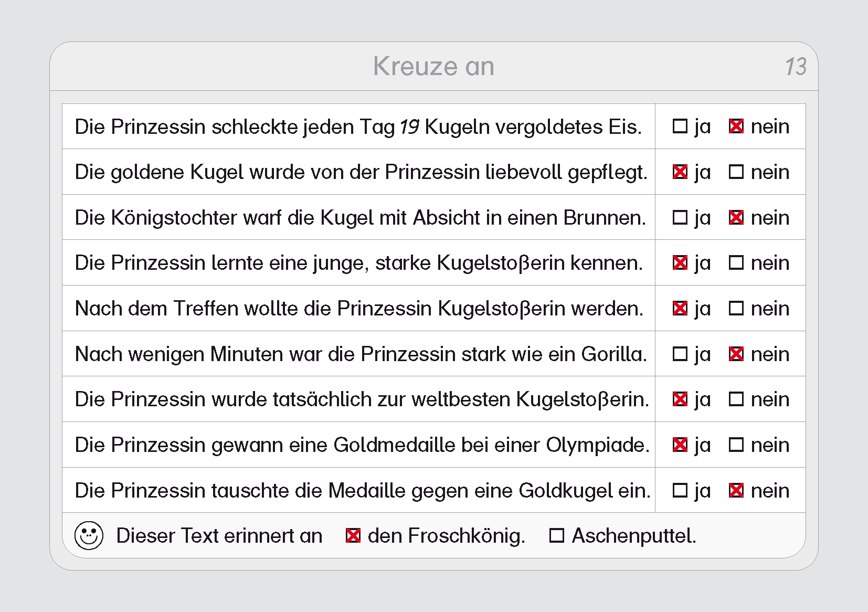
Task: Click the card number 13
Action: (795, 67)
